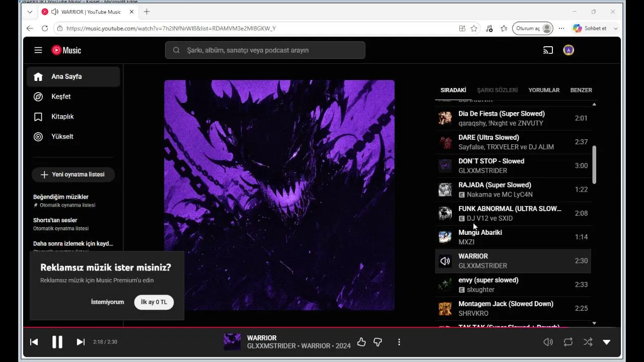This screenshot has width=644, height=362.
Task: Go back with the browser back arrow
Action: 30,29
